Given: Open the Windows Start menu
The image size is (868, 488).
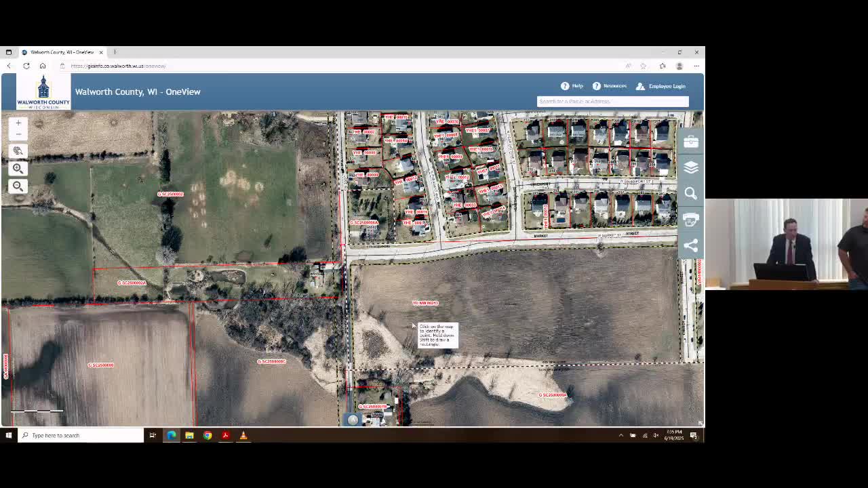Looking at the screenshot, I should pyautogui.click(x=8, y=435).
